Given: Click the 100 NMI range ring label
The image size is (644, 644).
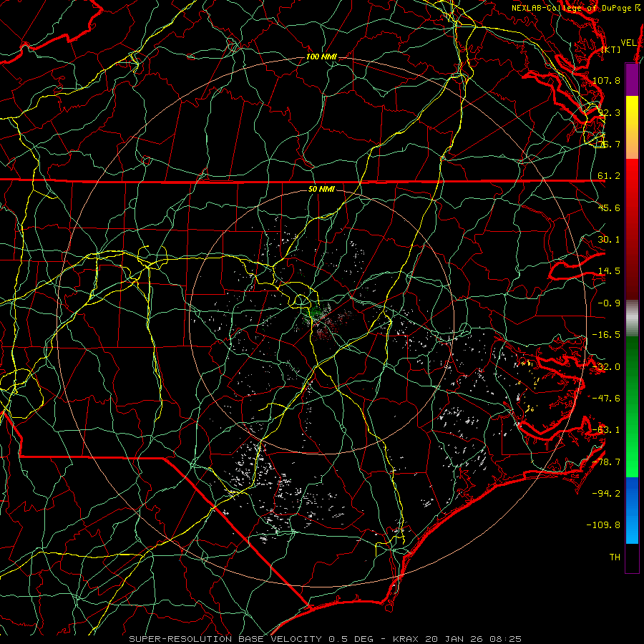Looking at the screenshot, I should point(321,57).
